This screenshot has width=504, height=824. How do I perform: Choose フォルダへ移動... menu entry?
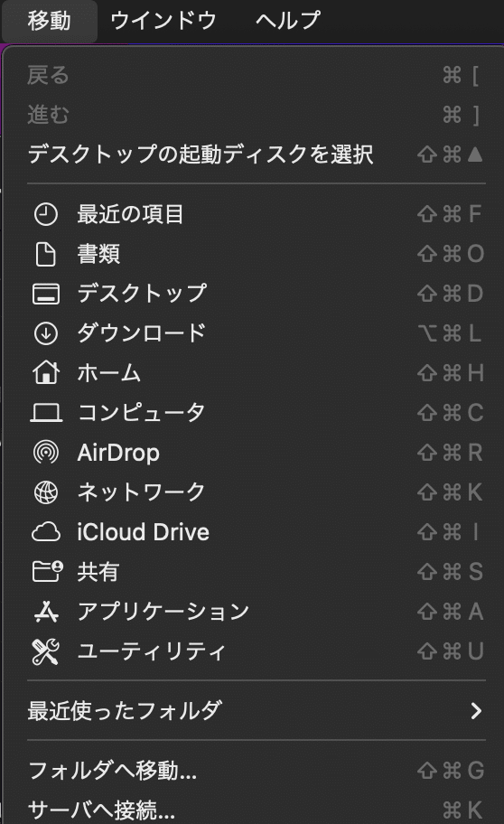click(x=257, y=771)
